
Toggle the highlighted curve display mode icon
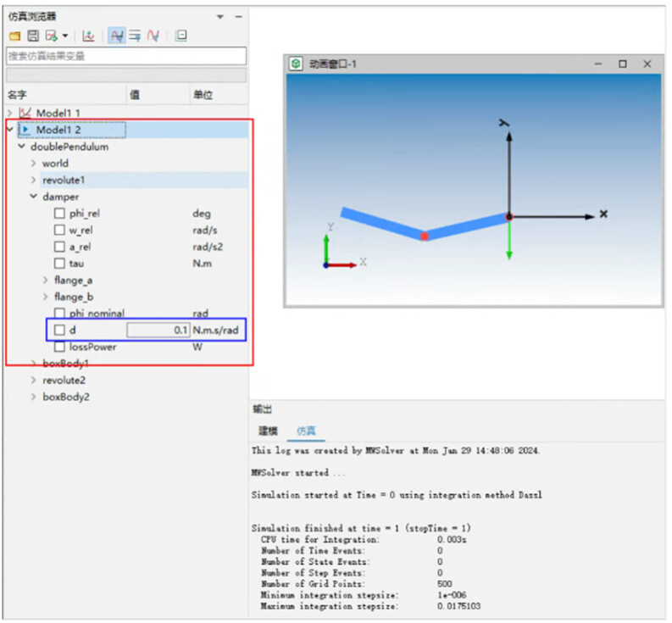117,36
